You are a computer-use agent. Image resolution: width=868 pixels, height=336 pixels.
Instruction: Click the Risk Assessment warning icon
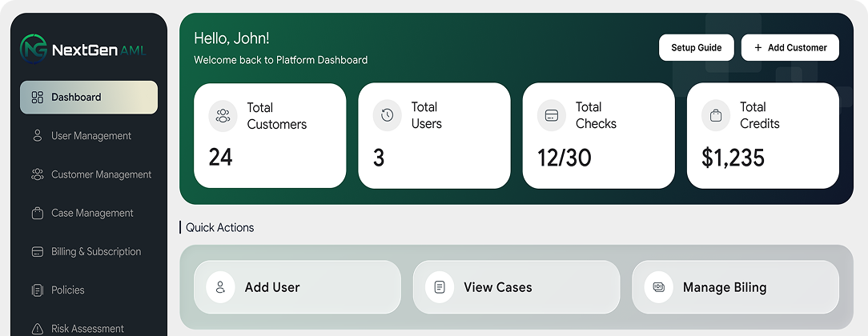click(37, 329)
